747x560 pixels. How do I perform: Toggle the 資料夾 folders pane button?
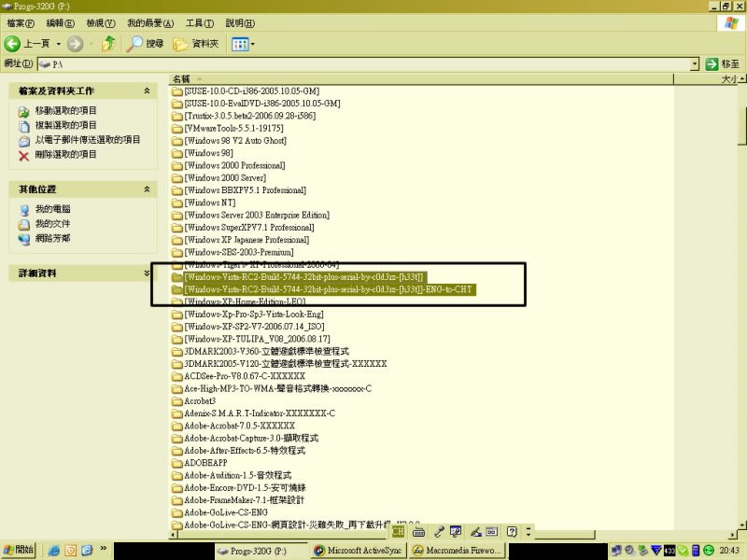tap(196, 44)
